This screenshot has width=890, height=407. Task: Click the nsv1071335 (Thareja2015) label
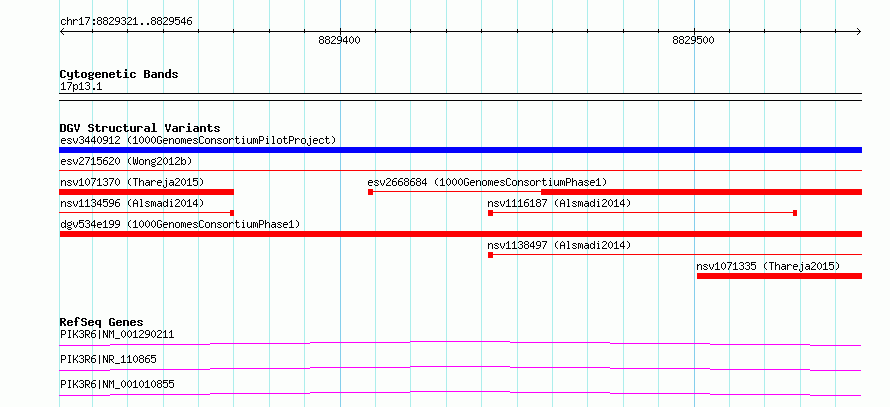768,266
